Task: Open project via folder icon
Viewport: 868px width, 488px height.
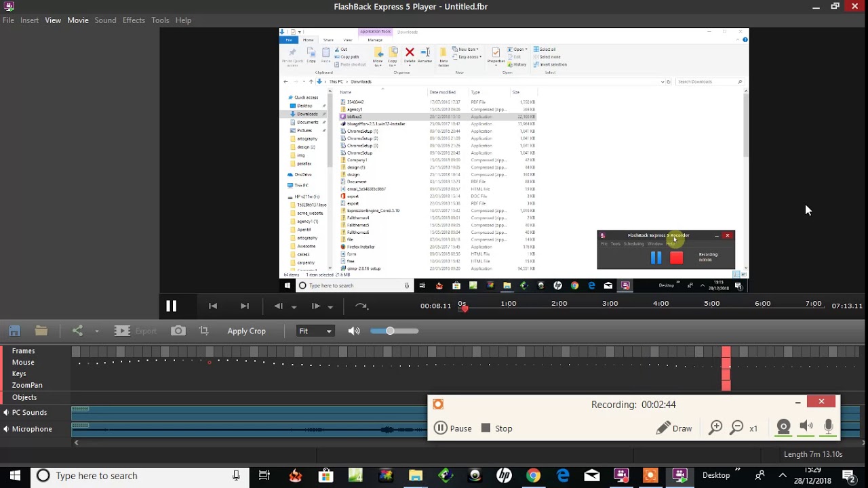Action: tap(41, 331)
